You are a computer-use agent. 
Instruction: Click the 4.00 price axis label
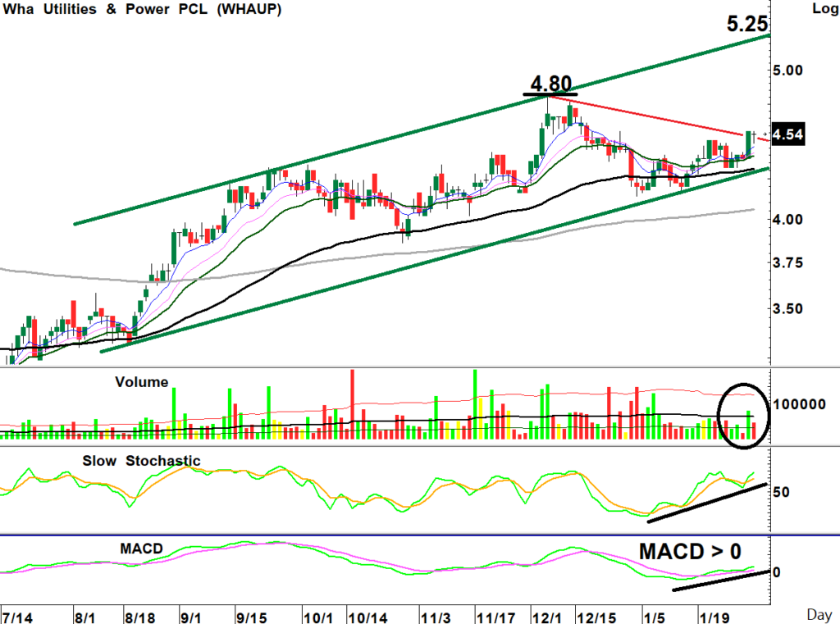tap(790, 220)
